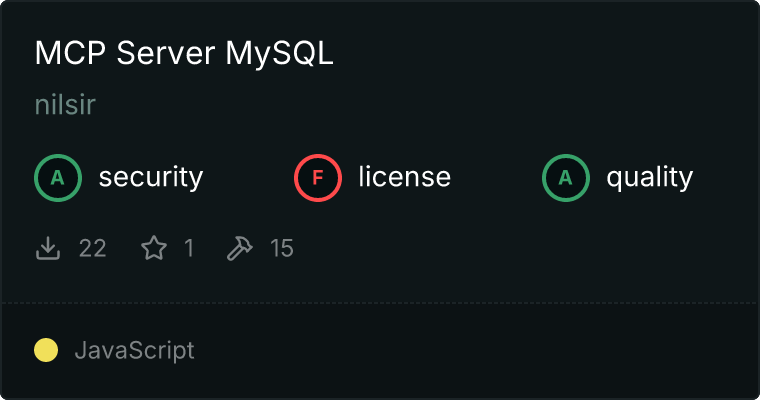Click the letter F inside the red circle
This screenshot has height=400, width=760.
click(317, 178)
